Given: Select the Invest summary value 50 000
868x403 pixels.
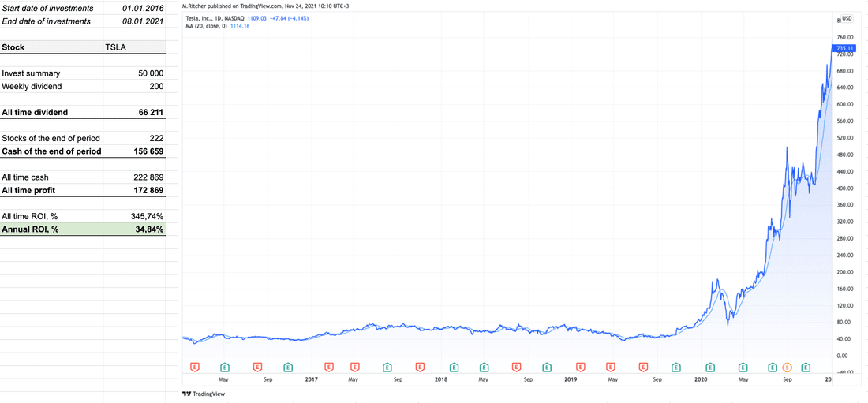Looking at the screenshot, I should coord(134,73).
